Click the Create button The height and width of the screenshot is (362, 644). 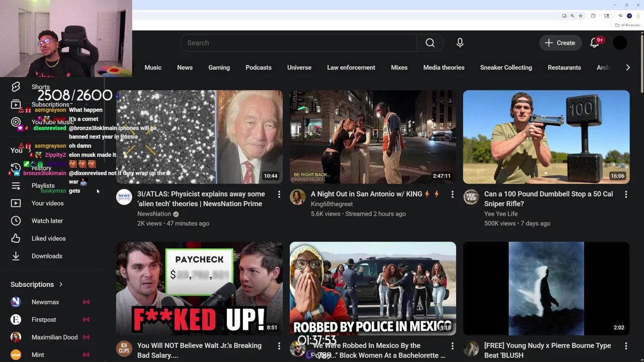(x=560, y=43)
